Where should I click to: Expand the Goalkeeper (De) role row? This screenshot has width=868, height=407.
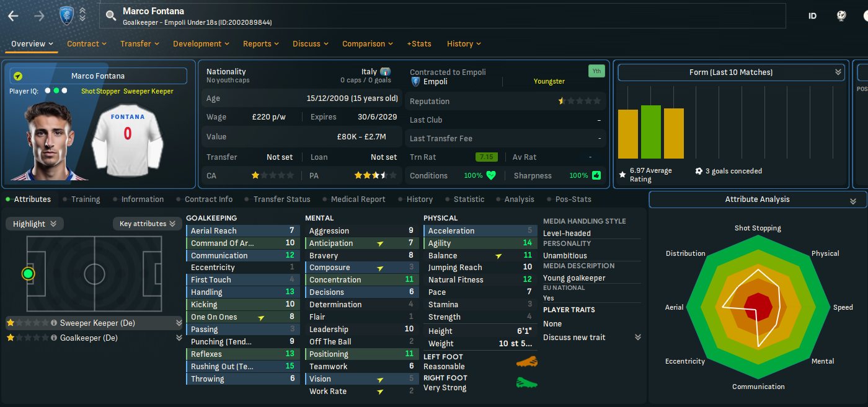(x=179, y=338)
